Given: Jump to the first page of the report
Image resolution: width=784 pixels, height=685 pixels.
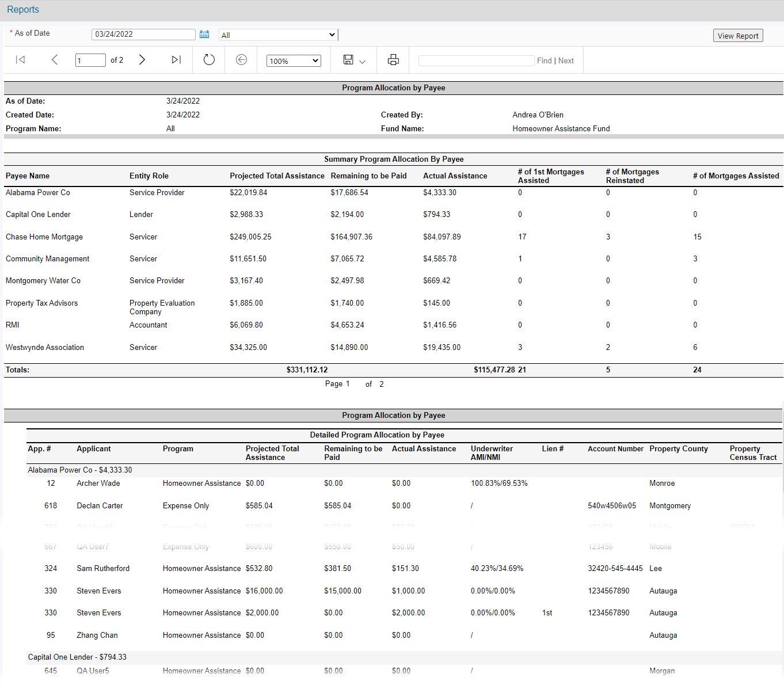Looking at the screenshot, I should point(20,60).
